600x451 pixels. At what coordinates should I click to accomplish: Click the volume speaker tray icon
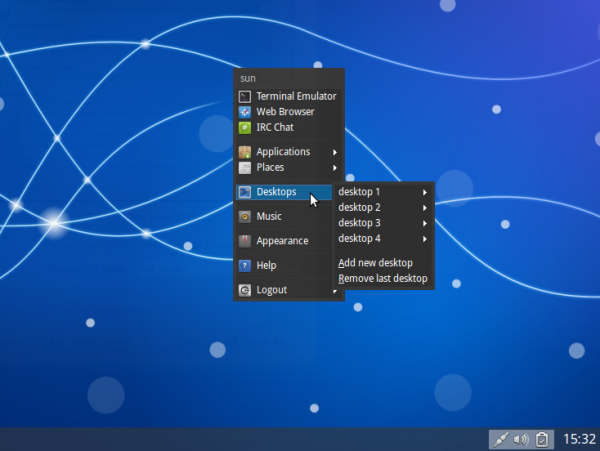coord(520,439)
